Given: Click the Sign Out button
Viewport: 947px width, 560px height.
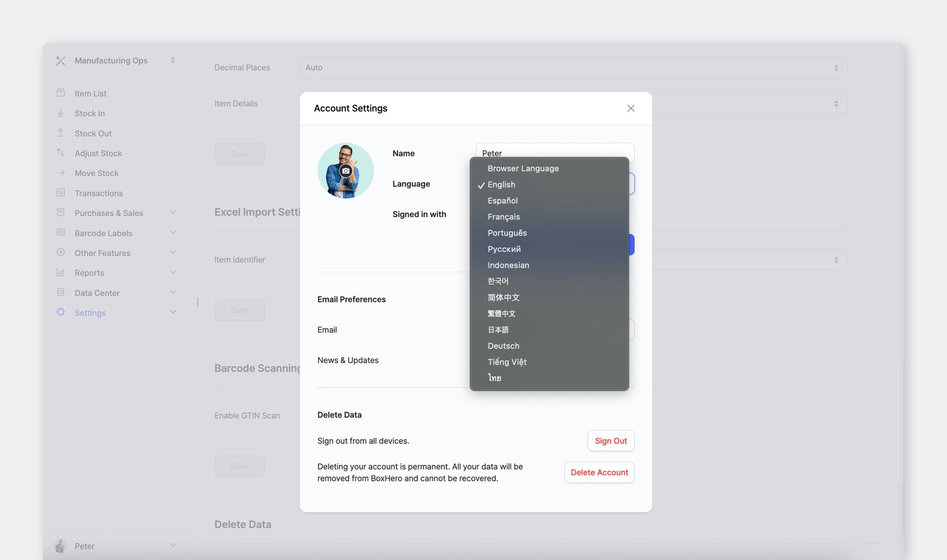Looking at the screenshot, I should (611, 441).
